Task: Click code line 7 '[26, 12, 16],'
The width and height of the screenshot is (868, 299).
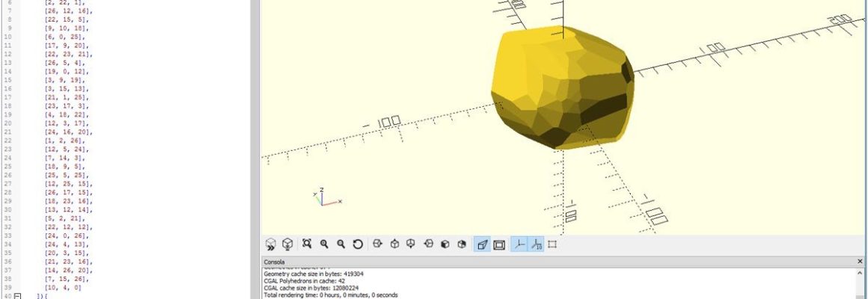Action: point(68,11)
